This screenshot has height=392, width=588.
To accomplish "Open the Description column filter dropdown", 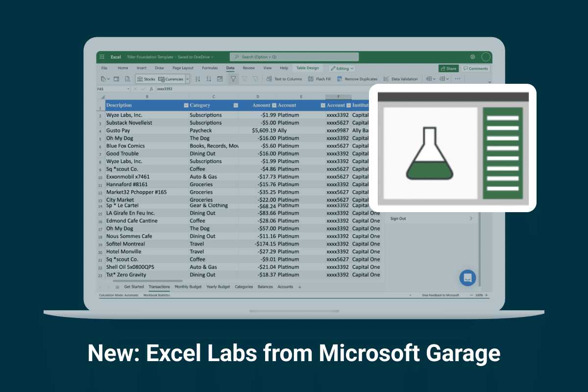I will pos(186,105).
